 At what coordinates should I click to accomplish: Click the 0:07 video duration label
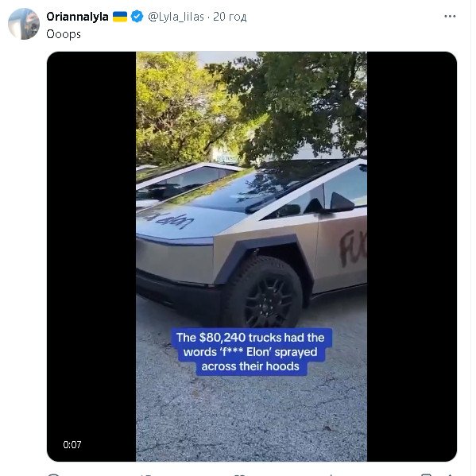coord(72,445)
